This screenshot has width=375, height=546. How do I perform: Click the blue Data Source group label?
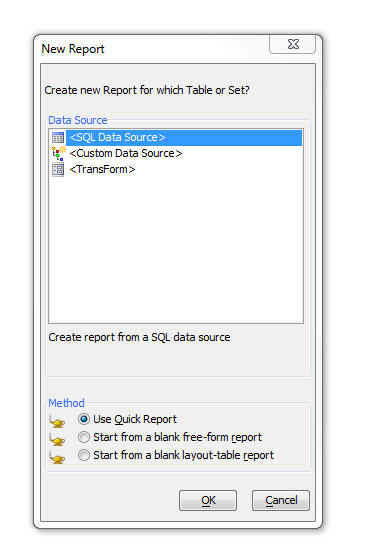(x=78, y=120)
